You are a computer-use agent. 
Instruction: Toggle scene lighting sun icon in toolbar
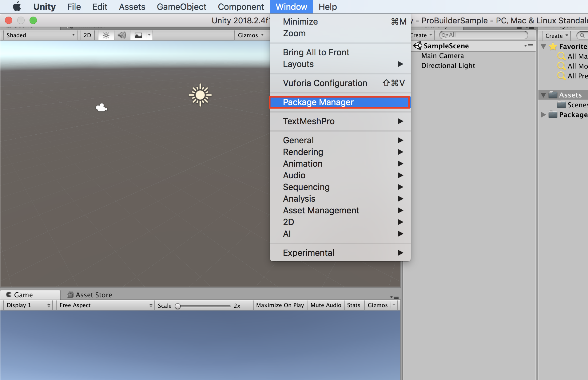click(x=106, y=35)
